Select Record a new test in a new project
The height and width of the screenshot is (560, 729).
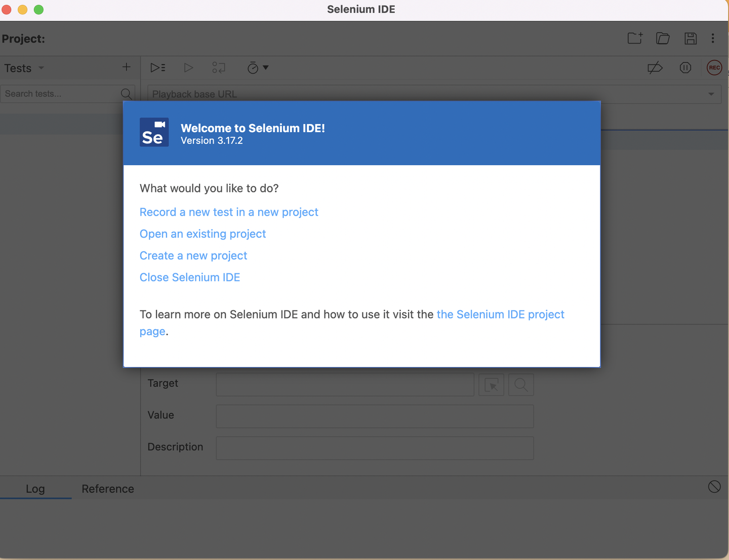tap(229, 212)
